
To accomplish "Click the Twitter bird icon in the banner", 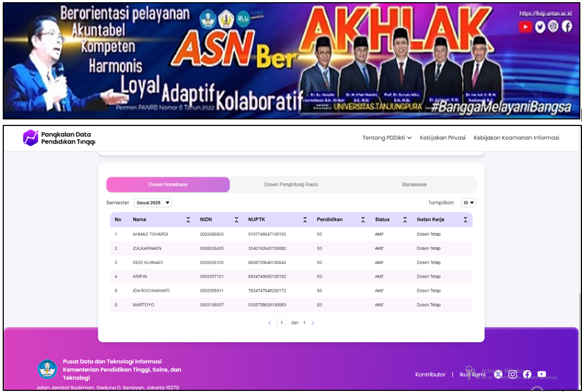I will pos(540,27).
